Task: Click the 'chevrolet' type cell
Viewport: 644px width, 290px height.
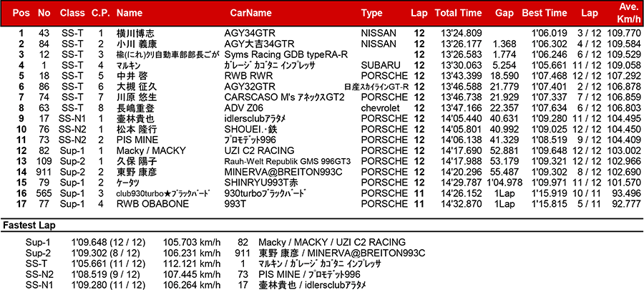Action: [x=381, y=108]
